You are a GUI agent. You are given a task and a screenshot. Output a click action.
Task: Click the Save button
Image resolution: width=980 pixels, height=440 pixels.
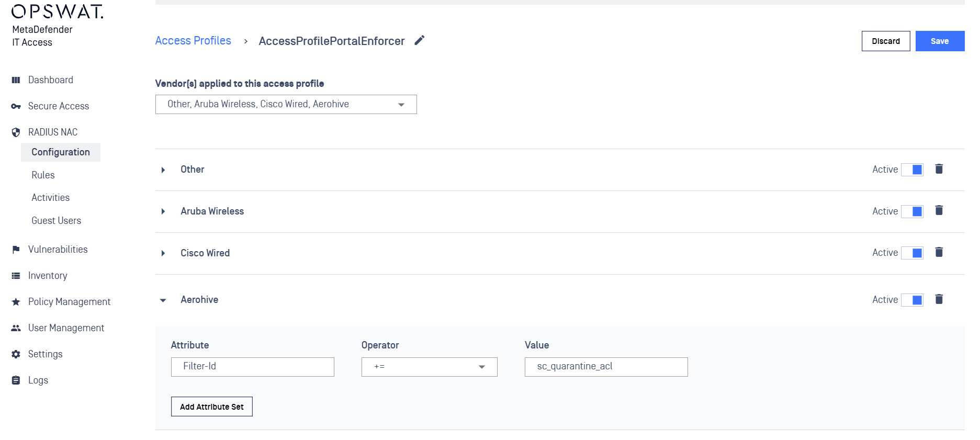coord(940,41)
